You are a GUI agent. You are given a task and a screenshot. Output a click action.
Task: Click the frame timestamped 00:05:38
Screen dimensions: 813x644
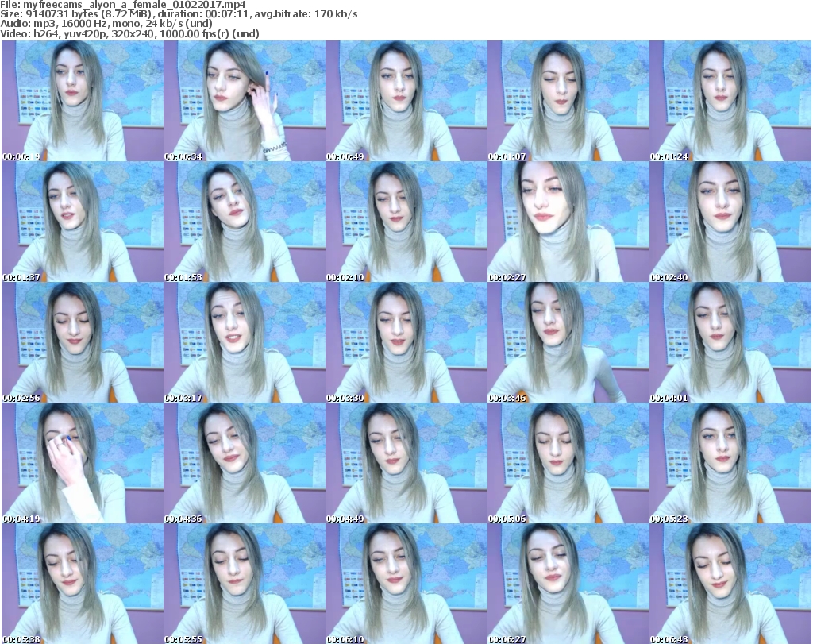tap(83, 584)
